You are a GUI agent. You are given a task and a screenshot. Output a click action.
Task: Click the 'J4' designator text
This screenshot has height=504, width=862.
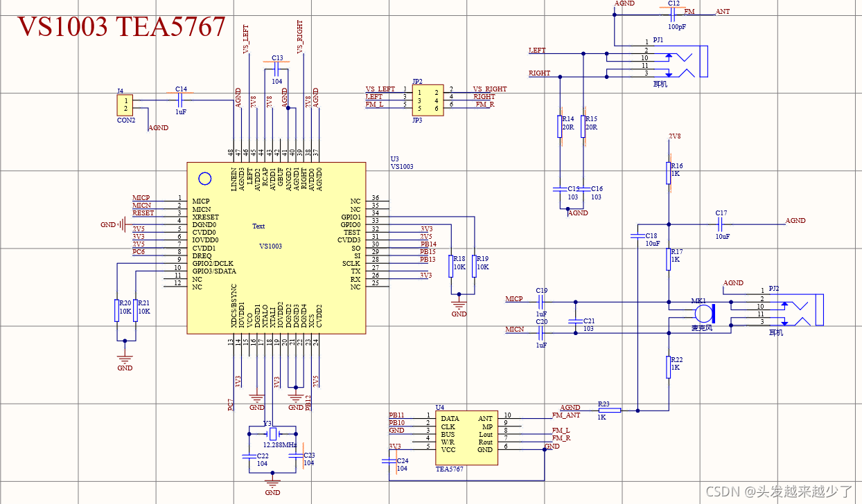point(121,91)
